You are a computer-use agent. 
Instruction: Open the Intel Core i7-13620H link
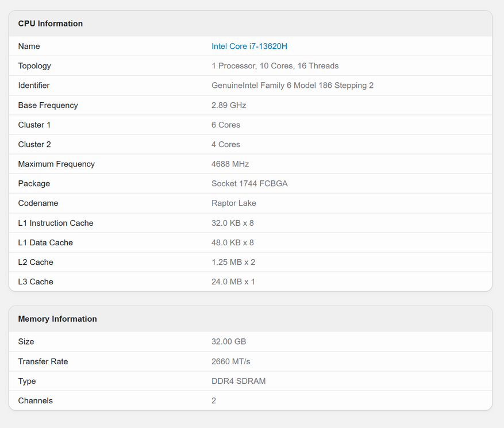tap(249, 46)
